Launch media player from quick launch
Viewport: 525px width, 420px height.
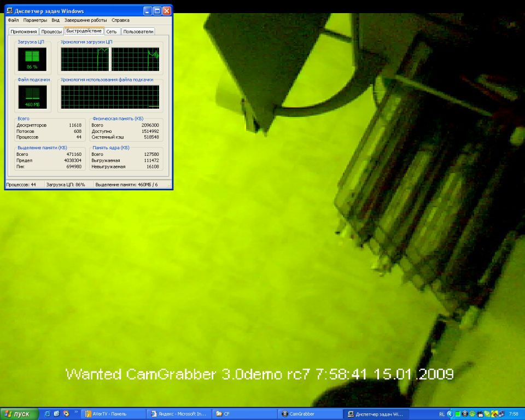coord(66,414)
